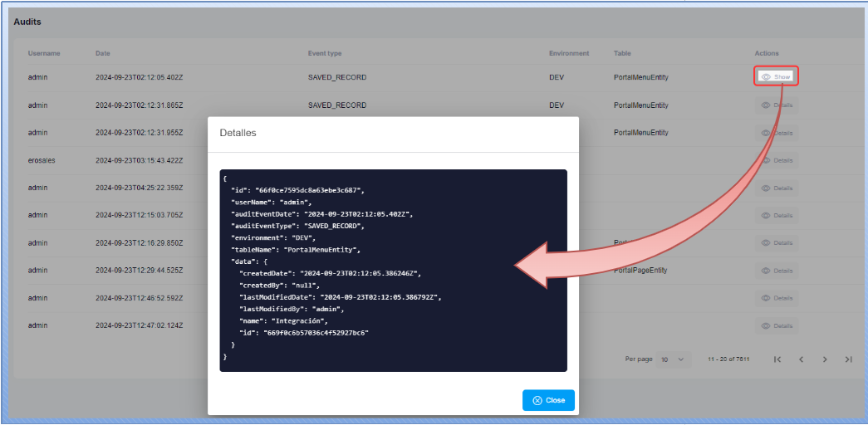Click the Event type column header

tap(324, 53)
